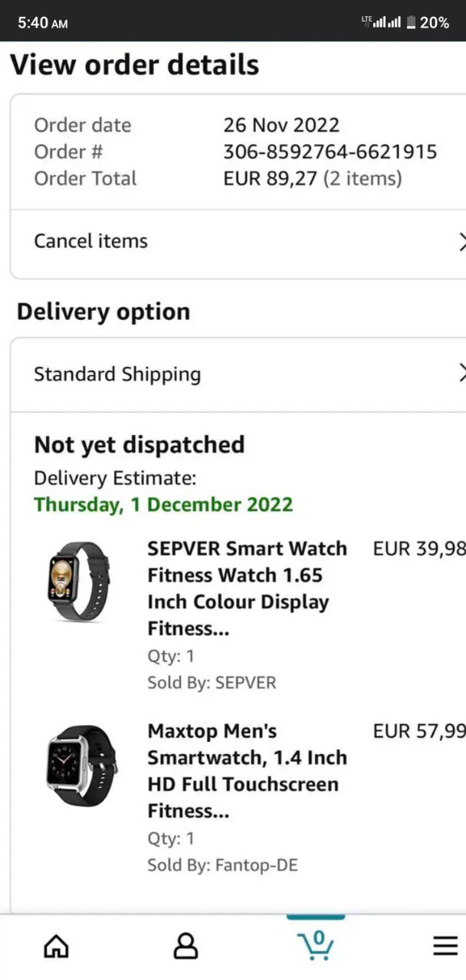
Task: Expand the Standard Shipping chevron
Action: coord(461,374)
